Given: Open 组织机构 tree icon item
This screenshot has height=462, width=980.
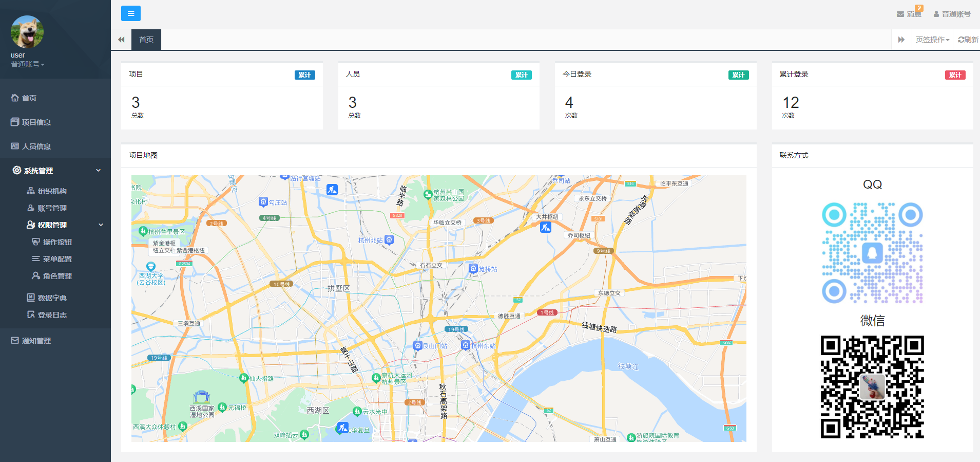Looking at the screenshot, I should (x=31, y=191).
